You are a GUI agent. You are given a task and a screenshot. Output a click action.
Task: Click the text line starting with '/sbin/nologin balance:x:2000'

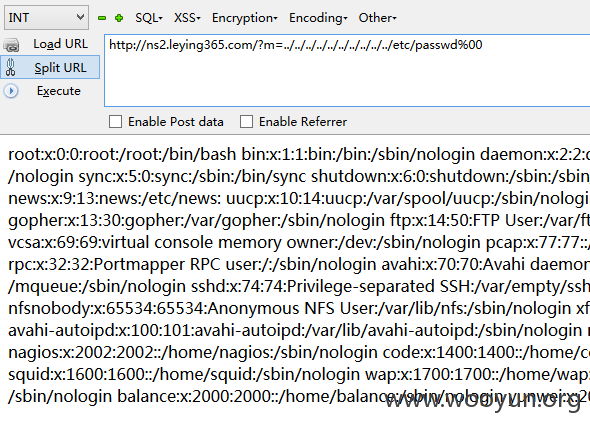pos(299,396)
